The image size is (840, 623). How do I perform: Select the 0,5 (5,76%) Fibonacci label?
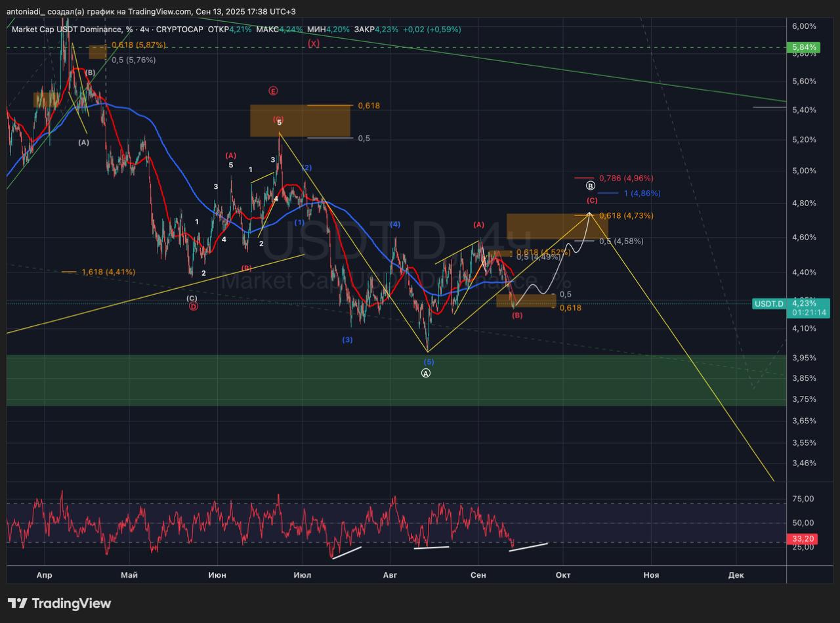tap(133, 60)
